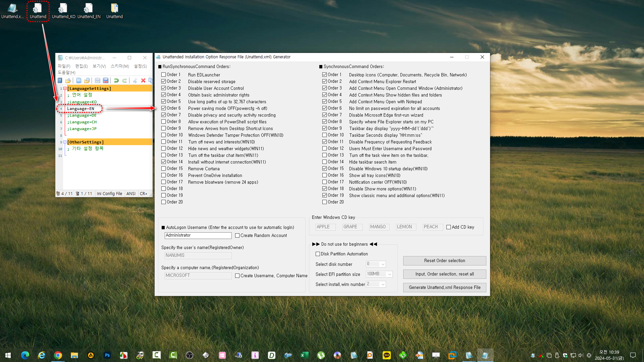
Task: Enable Order 1 Run EDLauncher checkbox
Action: (x=164, y=75)
